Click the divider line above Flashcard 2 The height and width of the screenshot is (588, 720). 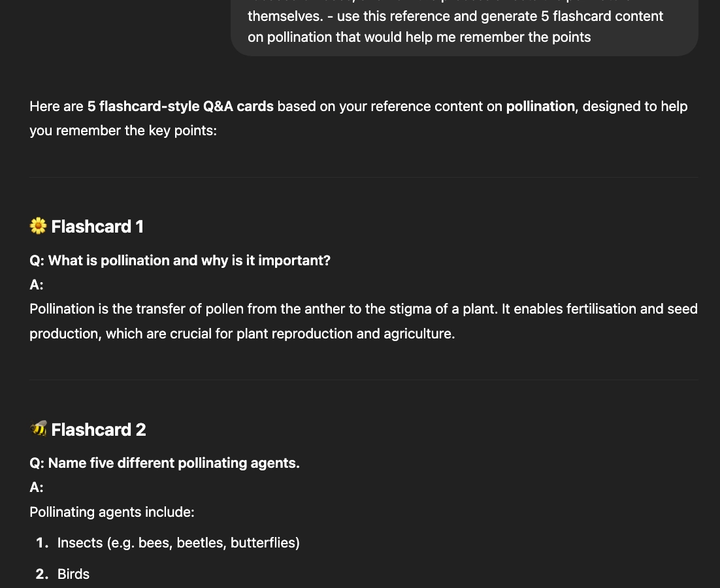[363, 380]
